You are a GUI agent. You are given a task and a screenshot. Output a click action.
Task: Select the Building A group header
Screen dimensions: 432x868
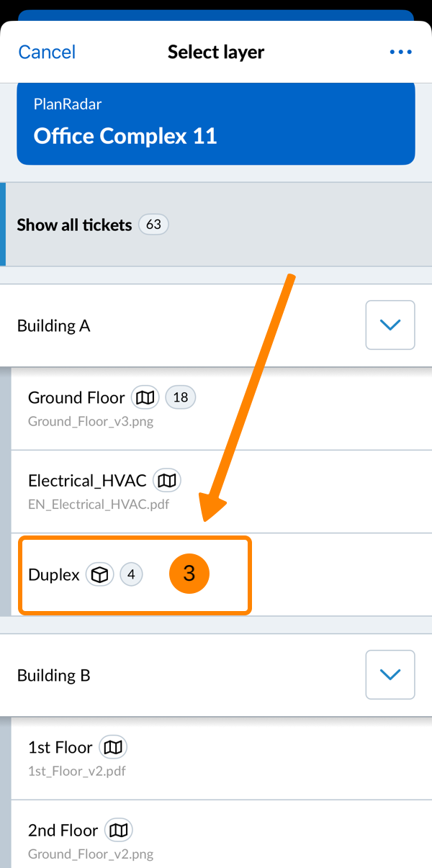tap(144, 326)
